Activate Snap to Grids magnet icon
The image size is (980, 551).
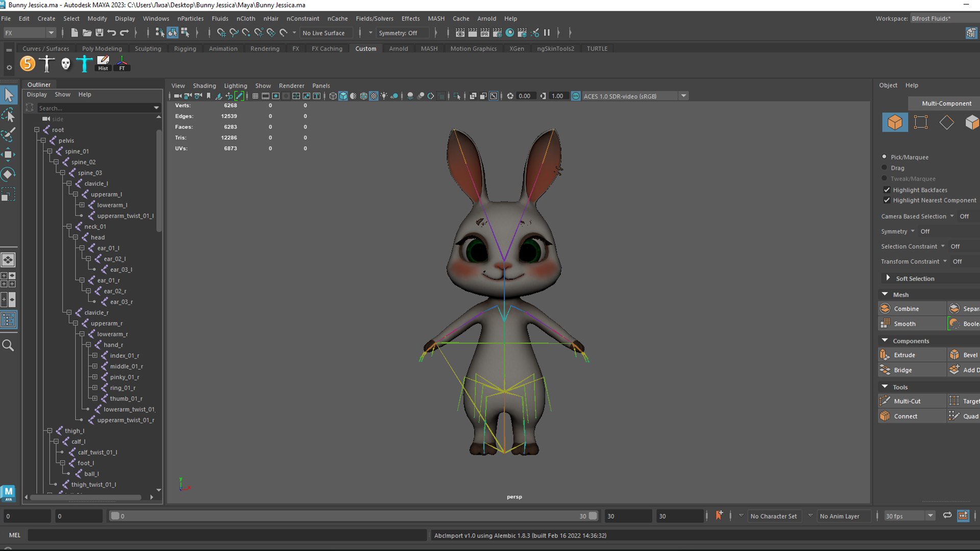tap(222, 33)
